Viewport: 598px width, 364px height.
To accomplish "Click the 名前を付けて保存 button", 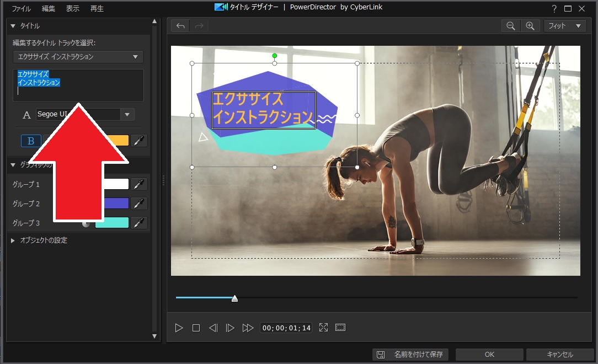I will tap(410, 355).
